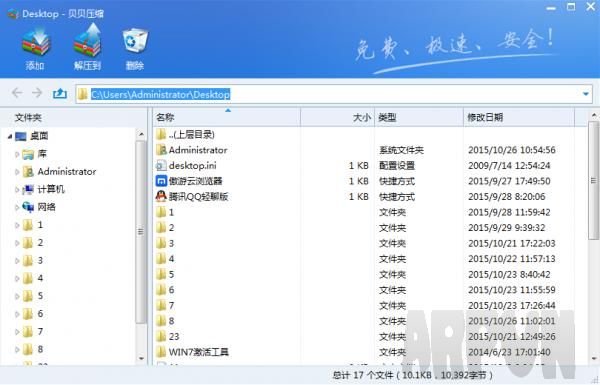Viewport: 600px width, 385px height.
Task: Click the date 2009/7/14 12:54:24
Action: (x=509, y=166)
